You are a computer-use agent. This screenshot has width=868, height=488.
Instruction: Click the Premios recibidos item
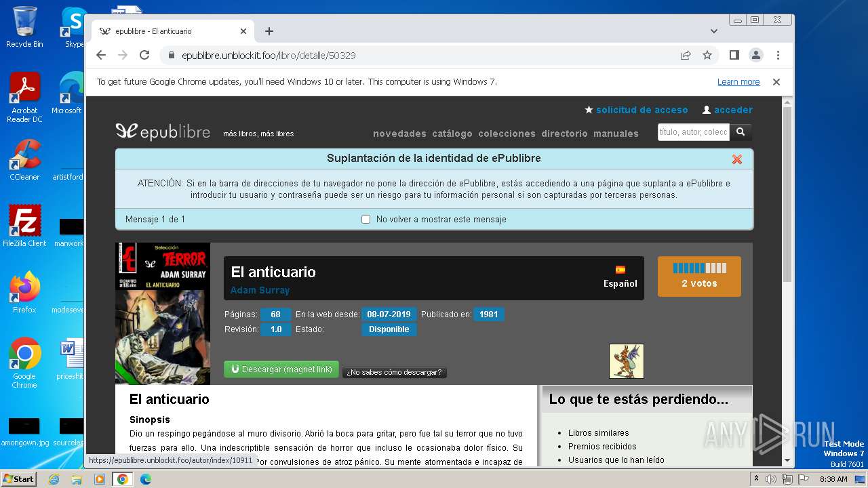point(602,447)
